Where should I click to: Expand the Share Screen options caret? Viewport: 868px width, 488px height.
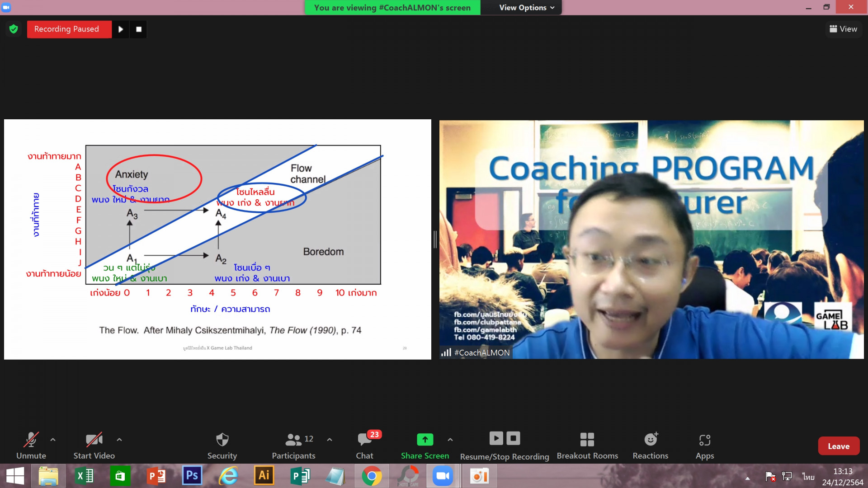coord(450,439)
